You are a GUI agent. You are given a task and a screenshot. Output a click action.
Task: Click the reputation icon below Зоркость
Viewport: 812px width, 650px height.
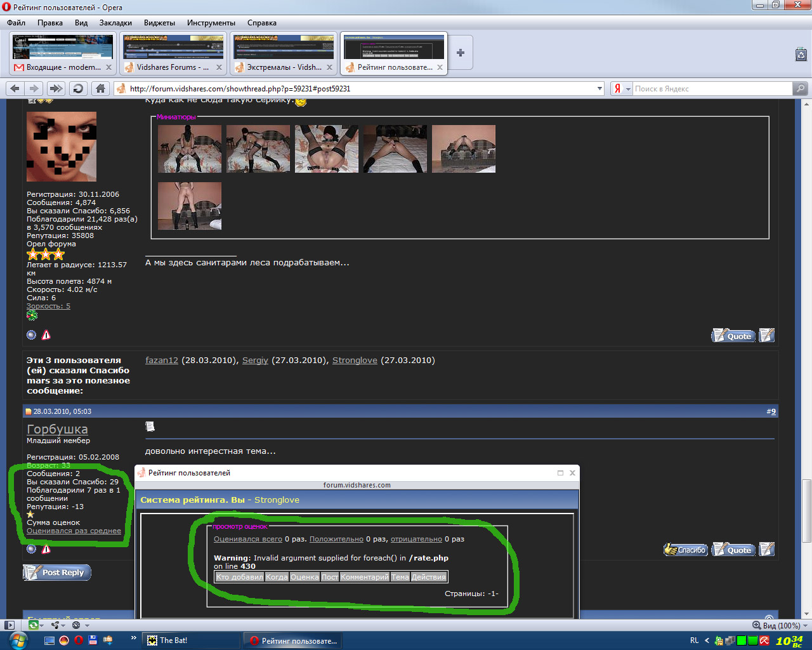(x=32, y=315)
